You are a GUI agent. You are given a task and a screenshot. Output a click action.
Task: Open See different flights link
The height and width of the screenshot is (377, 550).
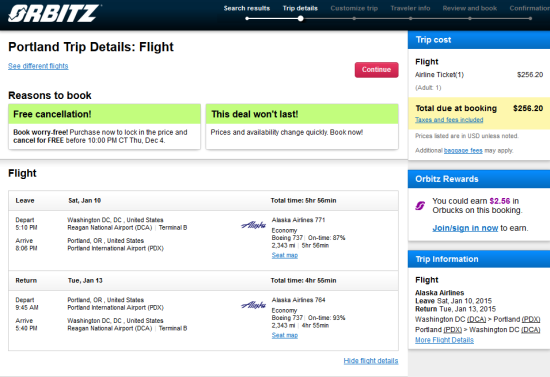38,66
